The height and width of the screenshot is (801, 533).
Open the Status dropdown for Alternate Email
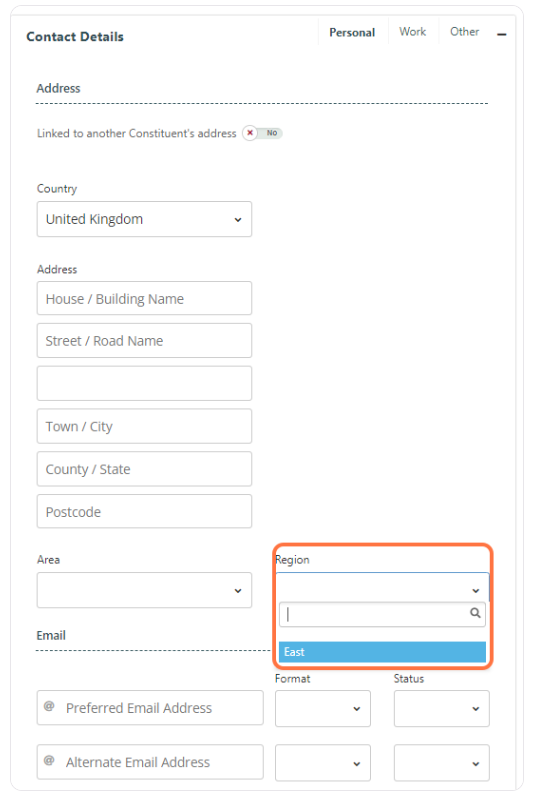coord(442,763)
